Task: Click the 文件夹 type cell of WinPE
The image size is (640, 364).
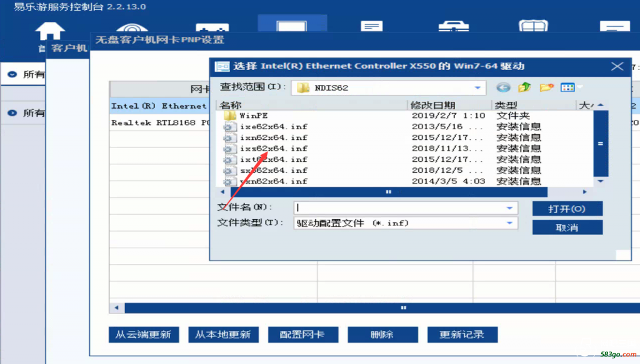Action: (x=512, y=116)
